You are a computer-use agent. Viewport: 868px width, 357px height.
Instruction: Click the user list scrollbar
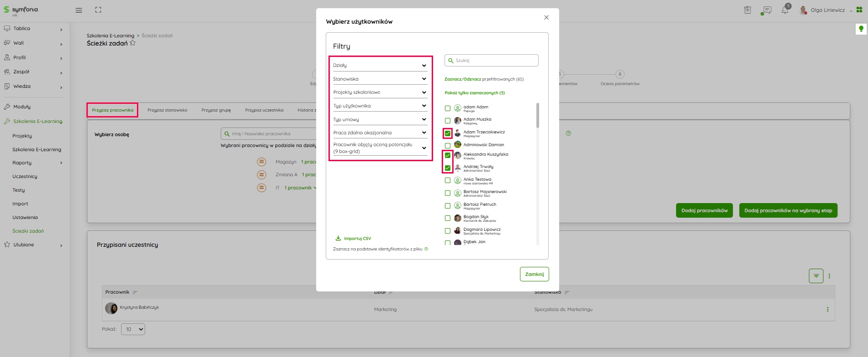pos(538,116)
